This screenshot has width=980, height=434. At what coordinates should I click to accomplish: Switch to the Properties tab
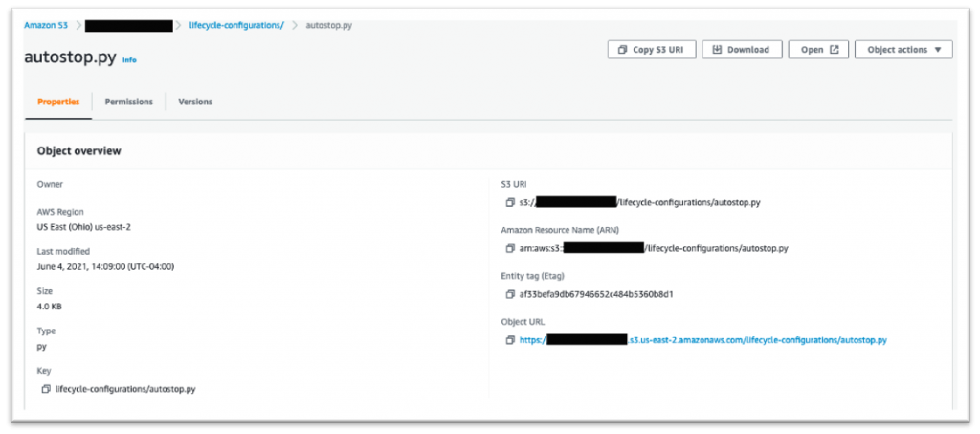tap(58, 102)
